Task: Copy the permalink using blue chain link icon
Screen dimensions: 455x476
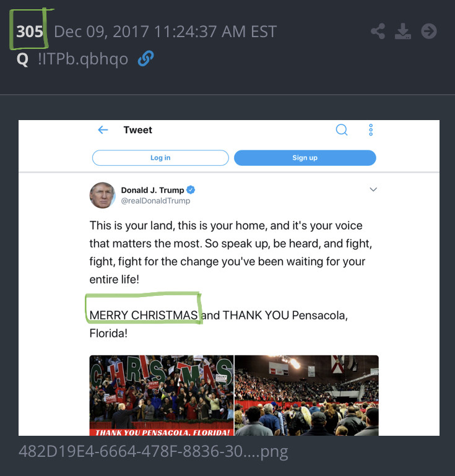Action: (145, 58)
